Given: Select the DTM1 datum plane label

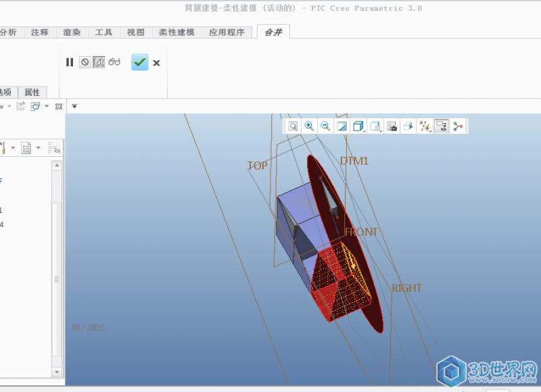Looking at the screenshot, I should pos(354,161).
